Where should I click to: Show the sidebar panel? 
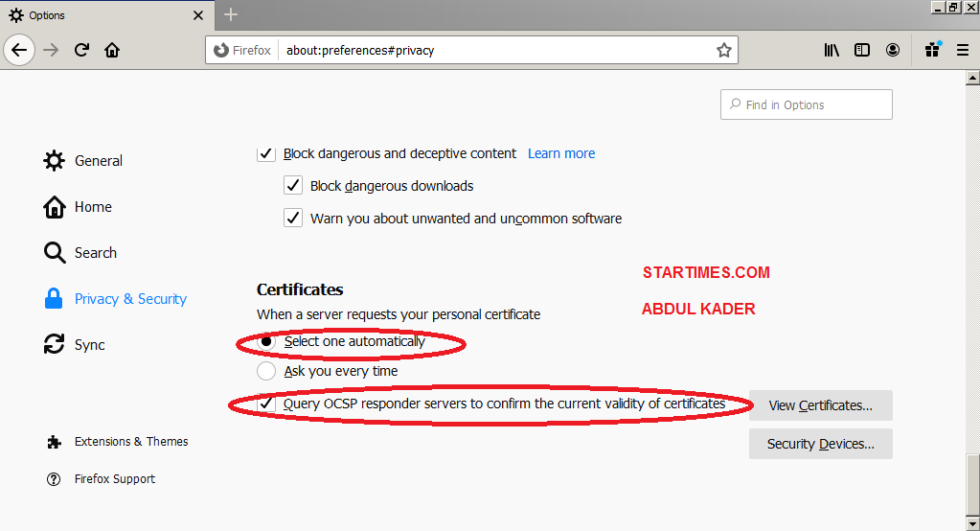click(x=862, y=50)
